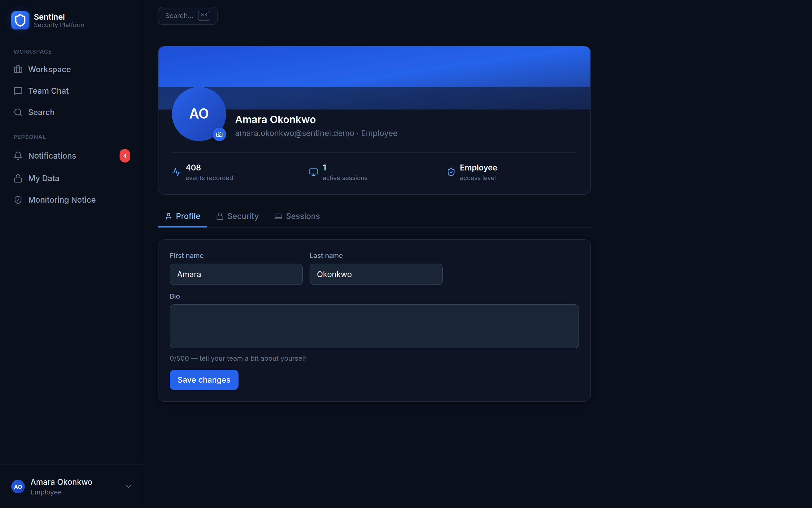Viewport: 812px width, 508px height.
Task: Click the Monitoring Notice shield icon
Action: coord(18,200)
